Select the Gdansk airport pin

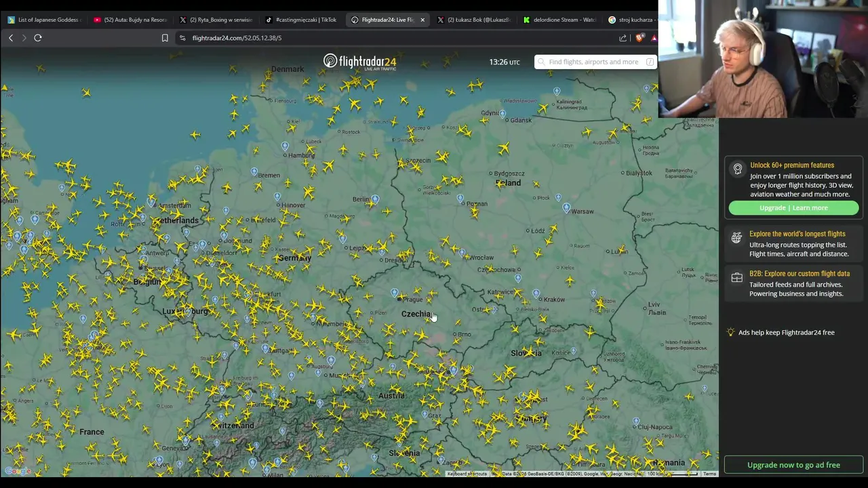[x=502, y=114]
